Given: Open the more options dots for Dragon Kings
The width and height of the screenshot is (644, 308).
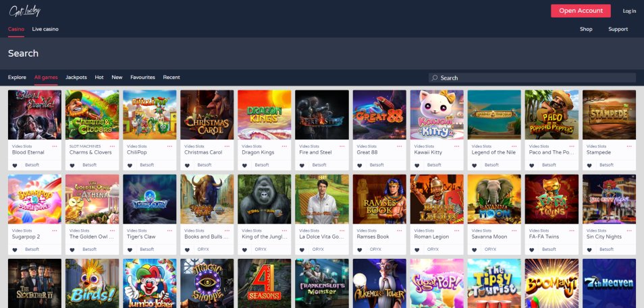Looking at the screenshot, I should tap(285, 146).
